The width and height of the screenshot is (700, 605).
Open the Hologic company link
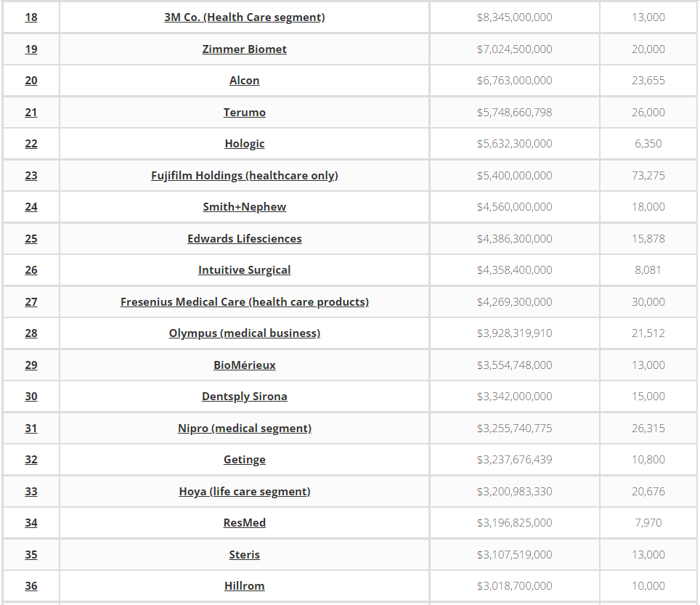click(x=244, y=144)
